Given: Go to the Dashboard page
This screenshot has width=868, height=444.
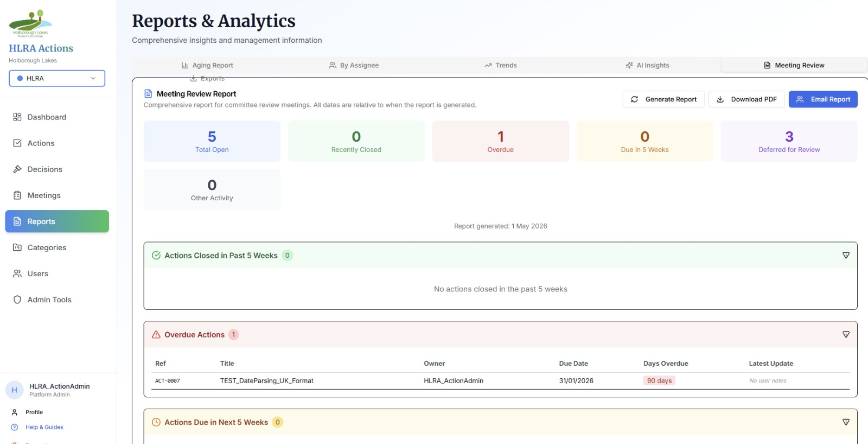Looking at the screenshot, I should [x=57, y=117].
